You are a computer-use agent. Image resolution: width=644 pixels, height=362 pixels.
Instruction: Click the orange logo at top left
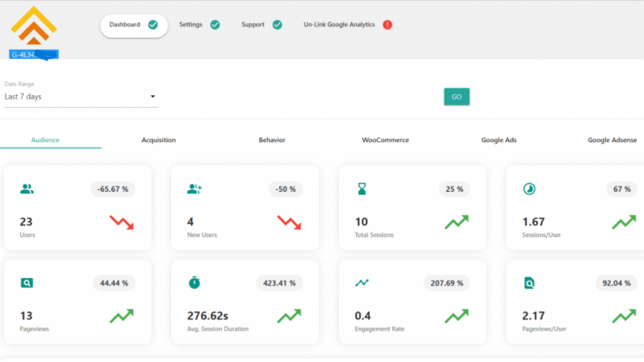pos(34,25)
